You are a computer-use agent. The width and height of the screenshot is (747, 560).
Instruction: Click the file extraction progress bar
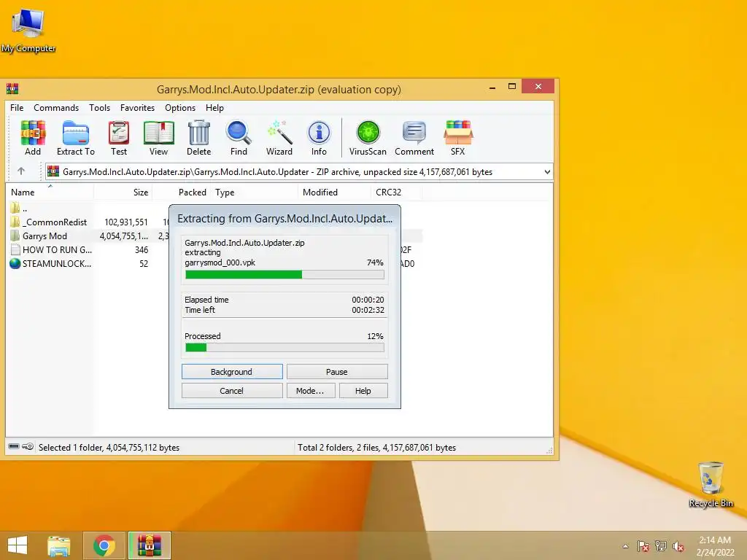point(285,274)
